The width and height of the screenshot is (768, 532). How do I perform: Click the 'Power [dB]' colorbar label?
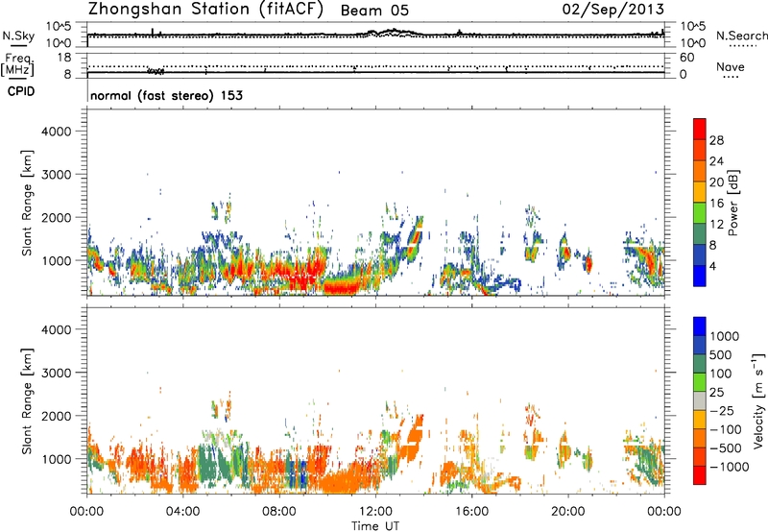(x=732, y=204)
